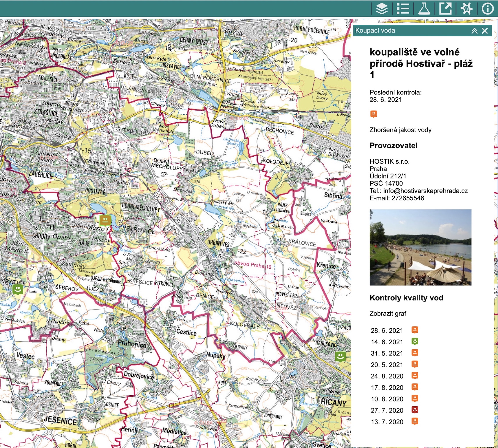Click the laboratory flask icon
Screen dimensions: 498x448
(424, 9)
